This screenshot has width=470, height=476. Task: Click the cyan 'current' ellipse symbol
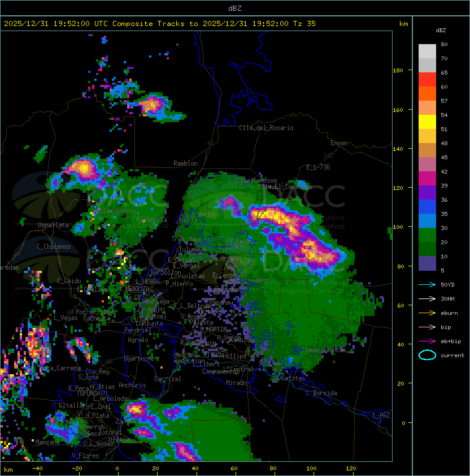point(427,355)
